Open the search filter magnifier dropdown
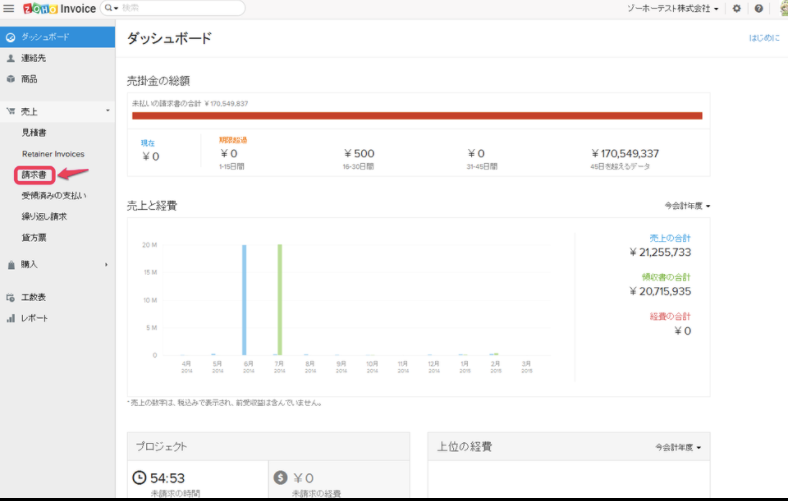 tap(111, 8)
